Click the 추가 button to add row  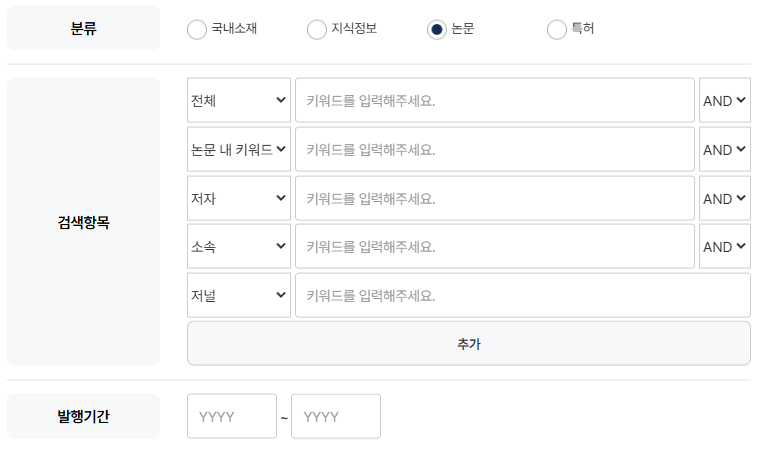click(469, 344)
